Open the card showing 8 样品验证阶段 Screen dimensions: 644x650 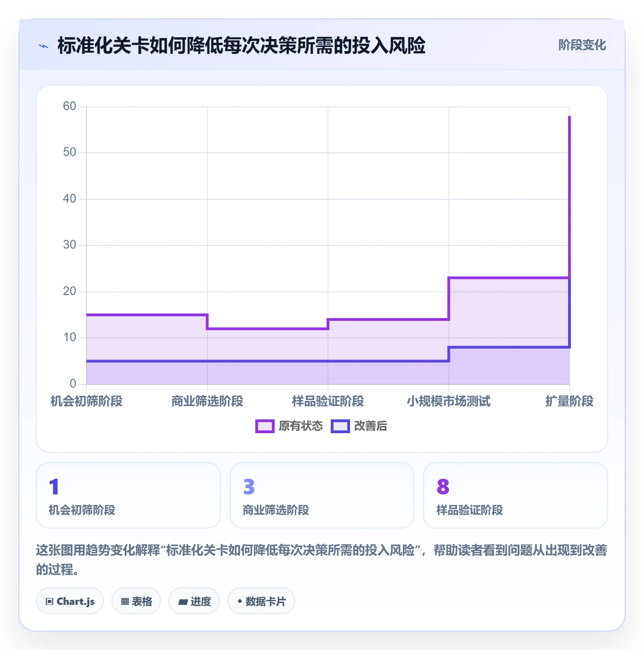point(516,495)
